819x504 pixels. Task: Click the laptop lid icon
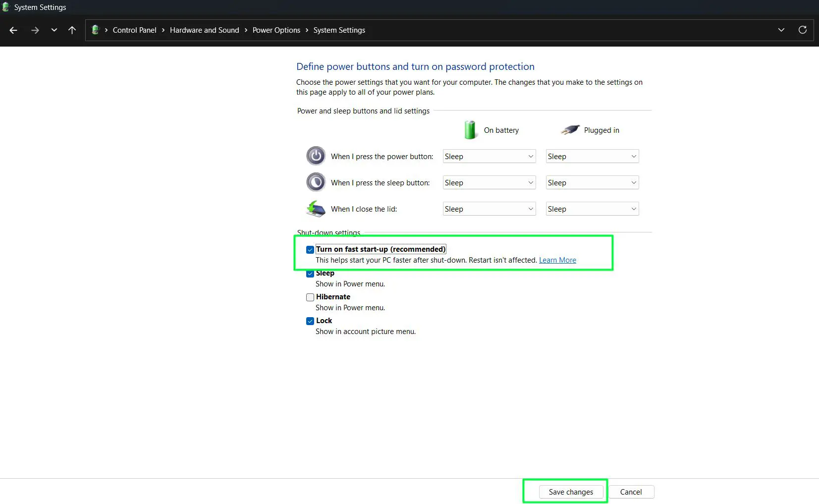click(x=316, y=208)
